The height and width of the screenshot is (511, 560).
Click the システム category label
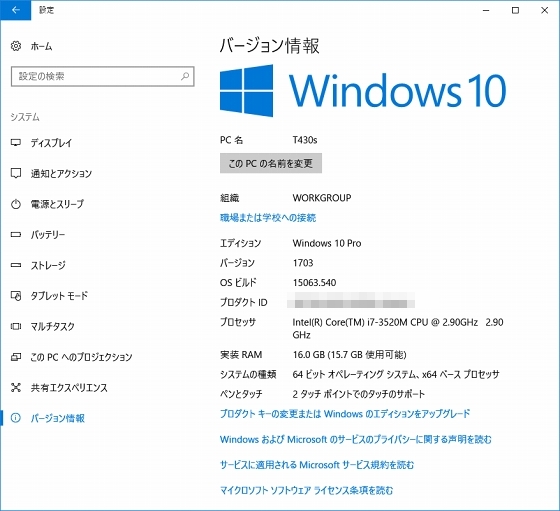[x=25, y=117]
